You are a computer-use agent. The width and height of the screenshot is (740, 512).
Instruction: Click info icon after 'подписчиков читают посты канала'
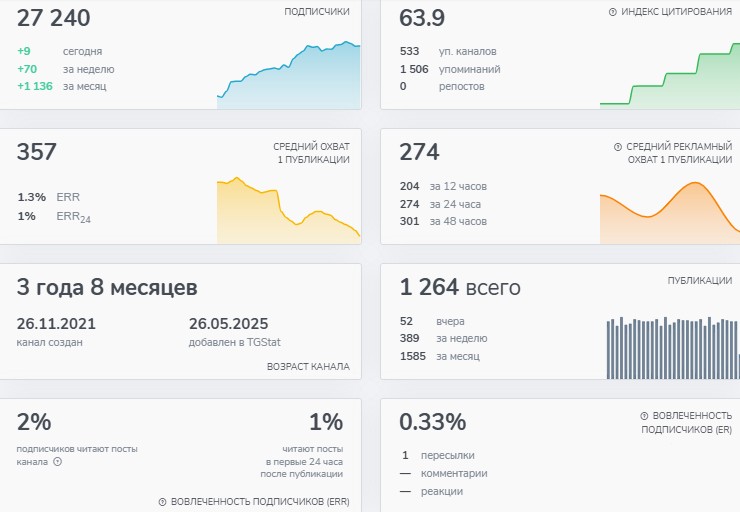[58, 462]
